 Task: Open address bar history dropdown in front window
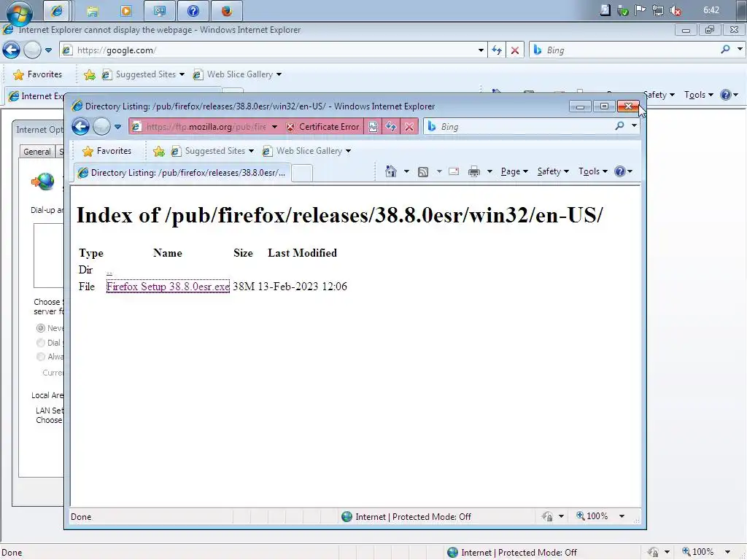(x=274, y=127)
